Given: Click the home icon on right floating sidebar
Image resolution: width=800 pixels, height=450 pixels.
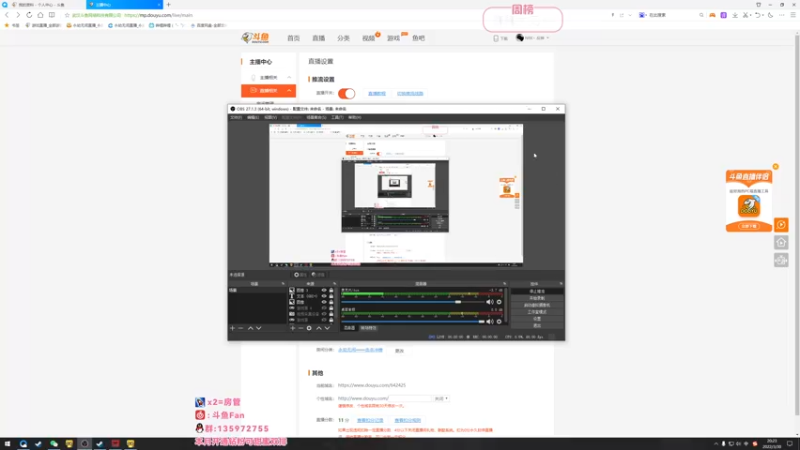Looking at the screenshot, I should tap(781, 242).
